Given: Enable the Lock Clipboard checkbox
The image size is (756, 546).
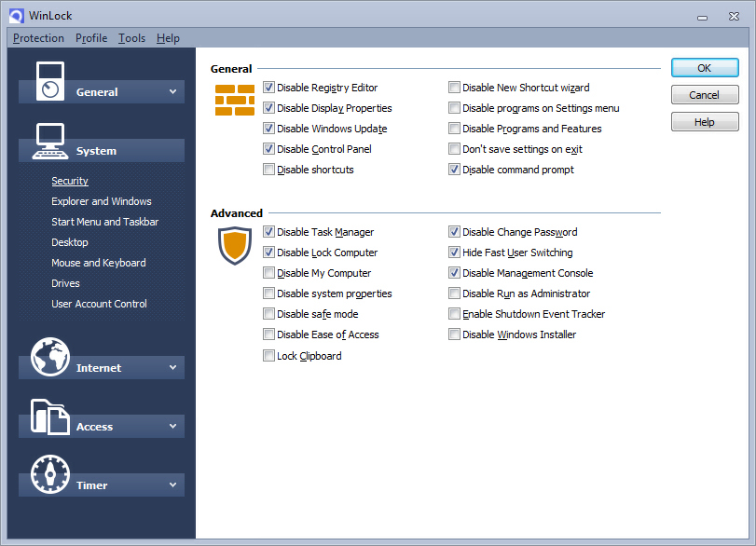Looking at the screenshot, I should [269, 356].
